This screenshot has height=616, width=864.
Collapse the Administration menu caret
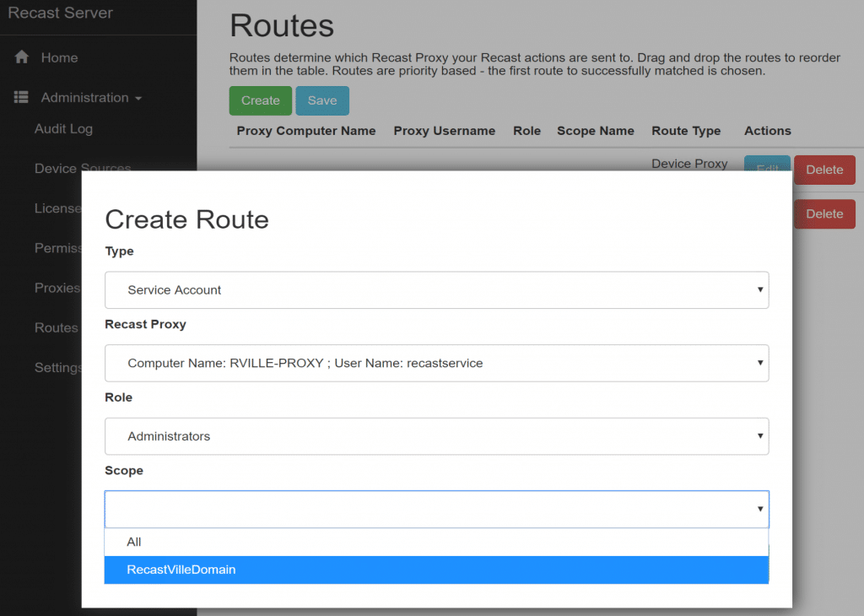pyautogui.click(x=138, y=99)
